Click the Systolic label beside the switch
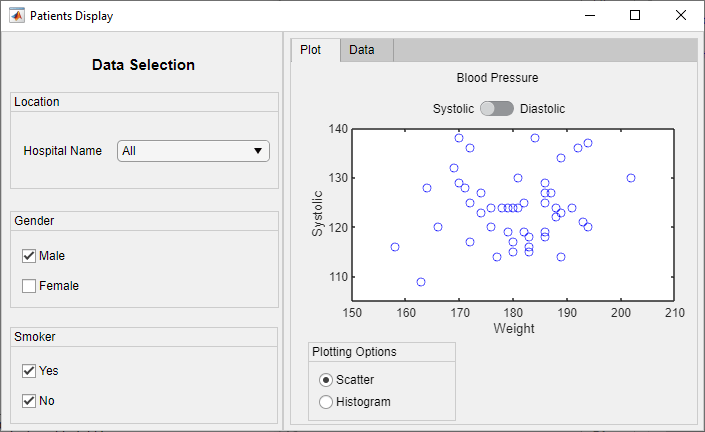705x432 pixels. click(453, 108)
